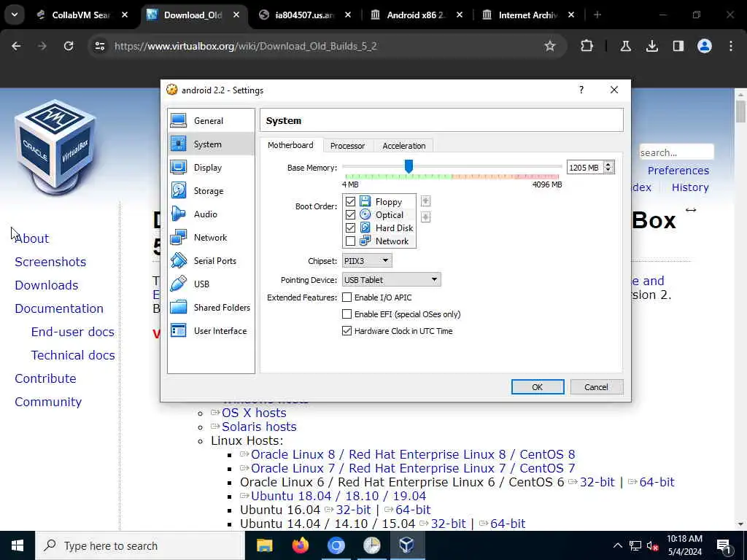Open the browser three-dot menu
The width and height of the screenshot is (747, 560).
tap(731, 46)
